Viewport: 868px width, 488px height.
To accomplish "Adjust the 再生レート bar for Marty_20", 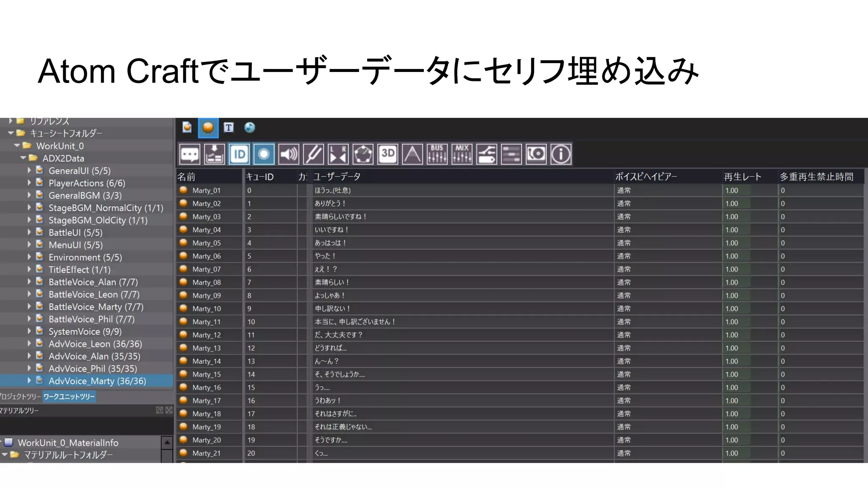I will [x=750, y=440].
